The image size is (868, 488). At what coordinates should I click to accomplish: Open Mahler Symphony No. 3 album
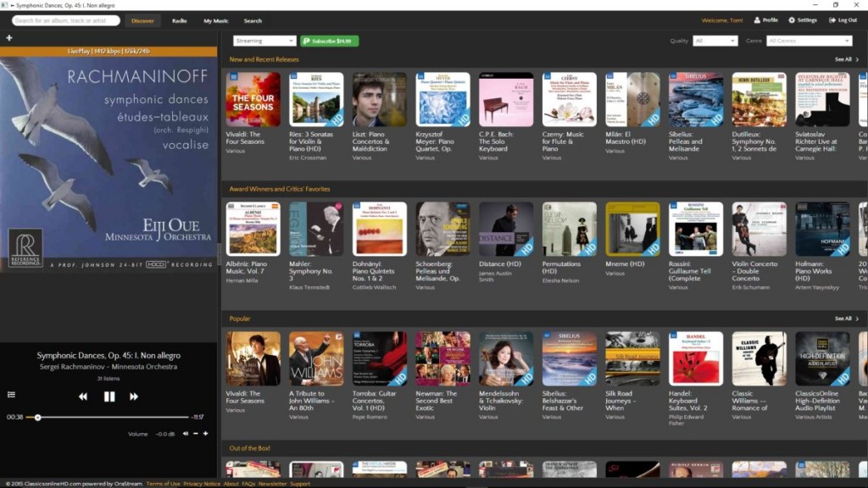pos(316,229)
